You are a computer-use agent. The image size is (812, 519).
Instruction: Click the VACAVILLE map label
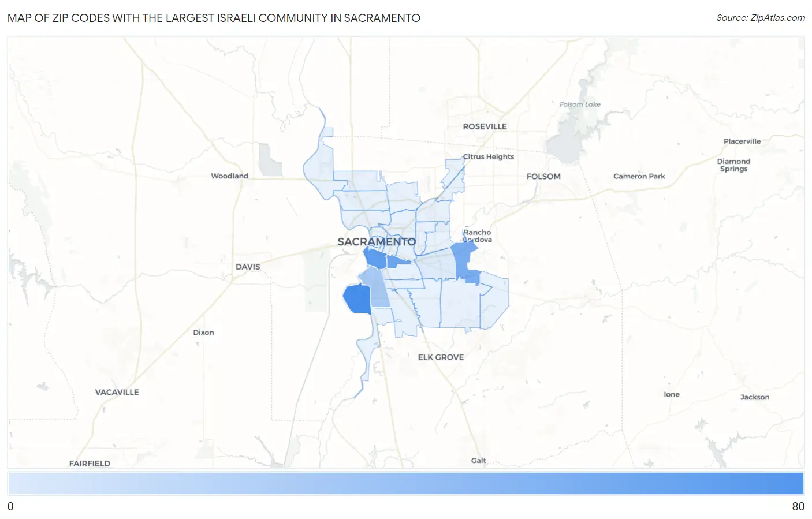117,392
